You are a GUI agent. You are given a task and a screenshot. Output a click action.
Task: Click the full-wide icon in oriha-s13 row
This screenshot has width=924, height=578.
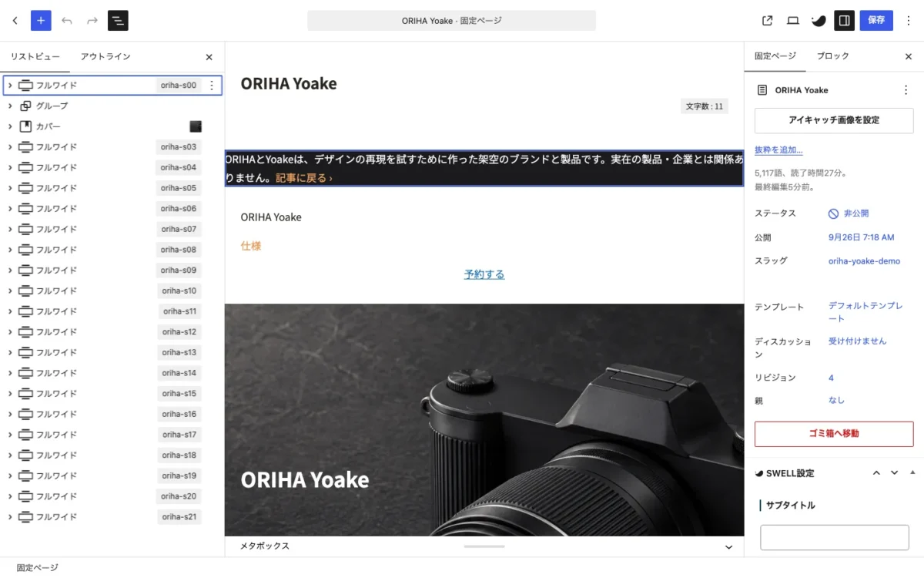click(x=25, y=352)
